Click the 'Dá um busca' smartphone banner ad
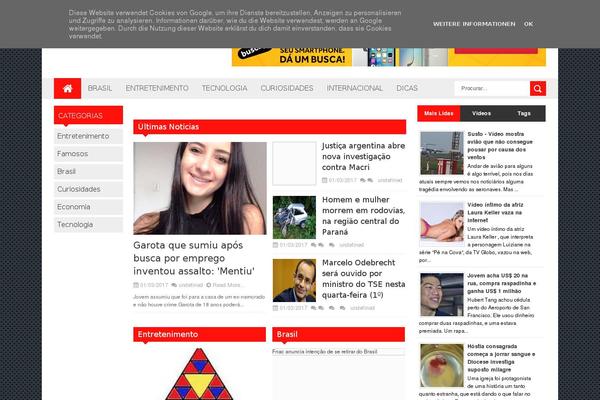The width and height of the screenshot is (600, 400). tap(389, 57)
